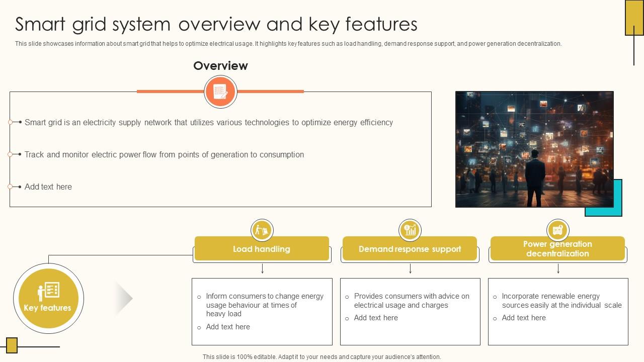Click Add text here under Demand response
This screenshot has width=644, height=362.
point(376,318)
